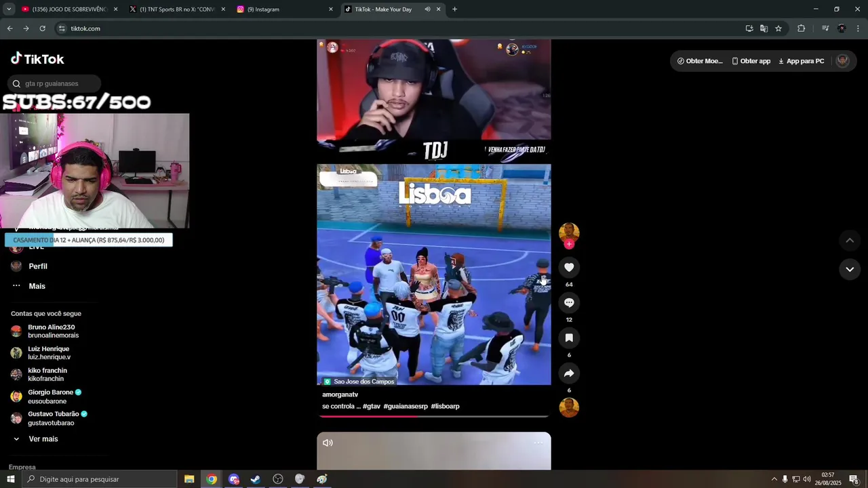Bookmark this page with star icon
The height and width of the screenshot is (488, 868).
pos(778,28)
